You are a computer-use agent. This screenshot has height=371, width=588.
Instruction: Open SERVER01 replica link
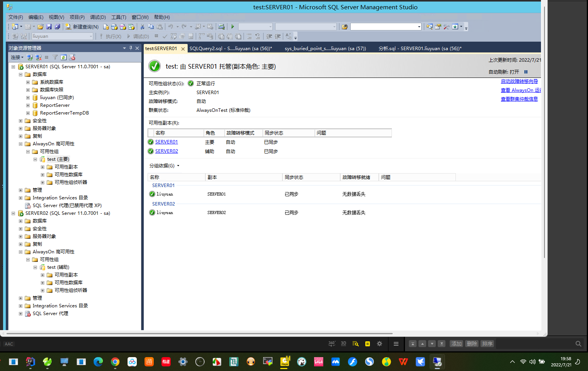pyautogui.click(x=166, y=142)
